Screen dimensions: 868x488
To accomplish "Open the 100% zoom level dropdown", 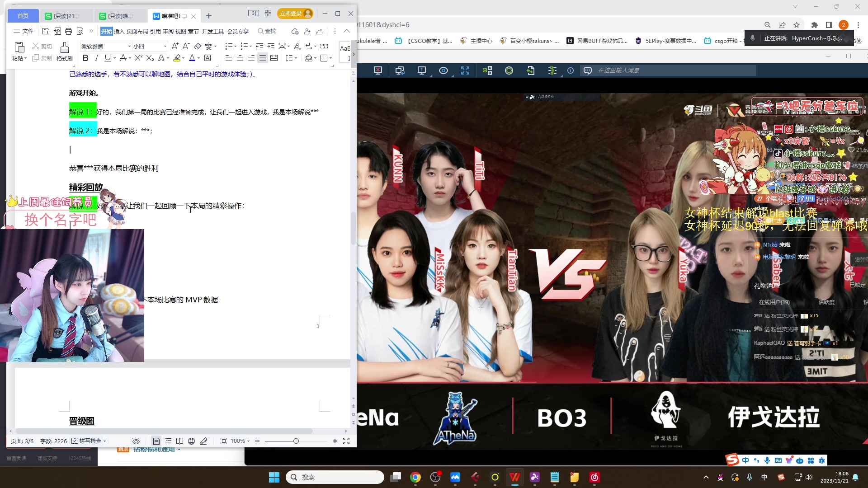I will pyautogui.click(x=240, y=441).
